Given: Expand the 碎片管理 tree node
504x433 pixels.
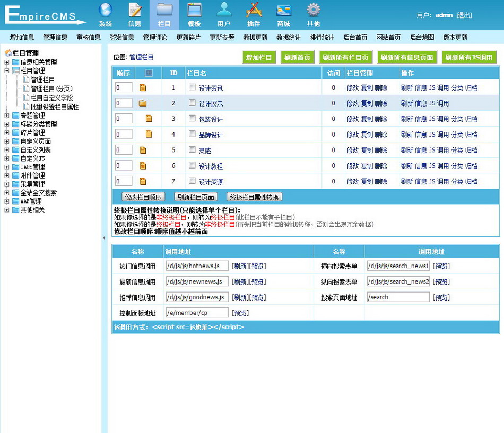Looking at the screenshot, I should 7,132.
